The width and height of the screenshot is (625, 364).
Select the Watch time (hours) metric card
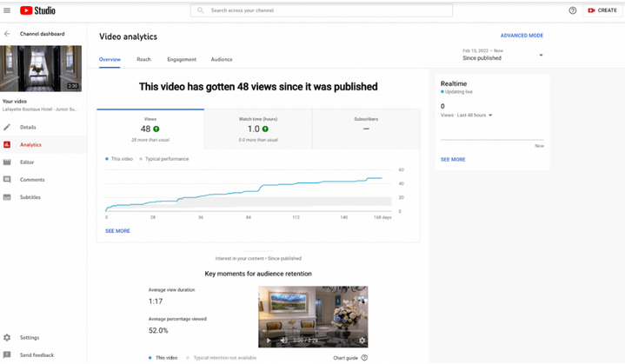[258, 129]
